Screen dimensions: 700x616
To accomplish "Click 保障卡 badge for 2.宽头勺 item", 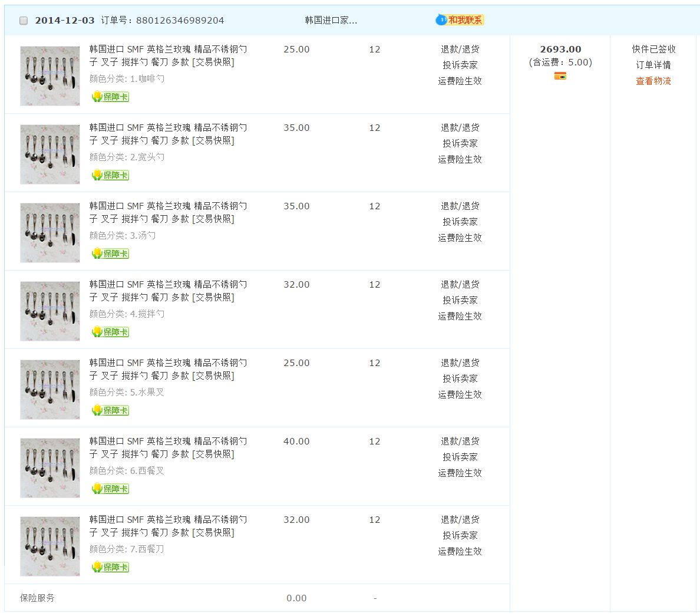I will (x=110, y=175).
